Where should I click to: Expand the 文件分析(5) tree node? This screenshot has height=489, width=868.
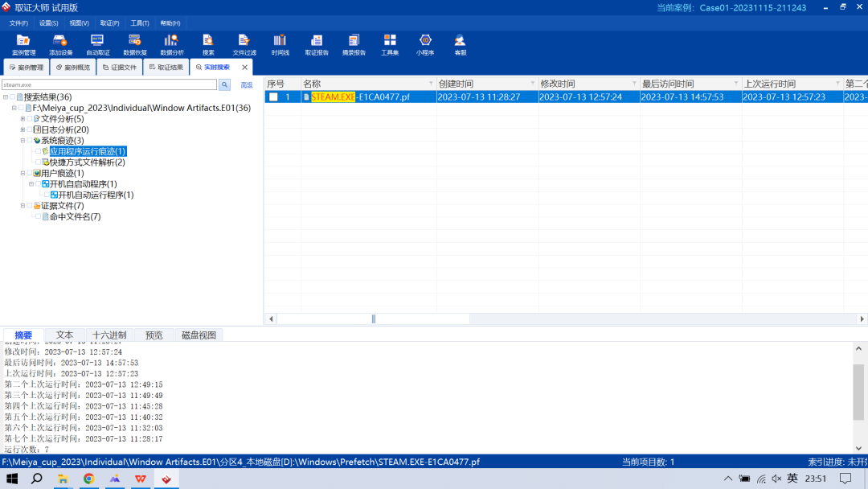(x=23, y=118)
